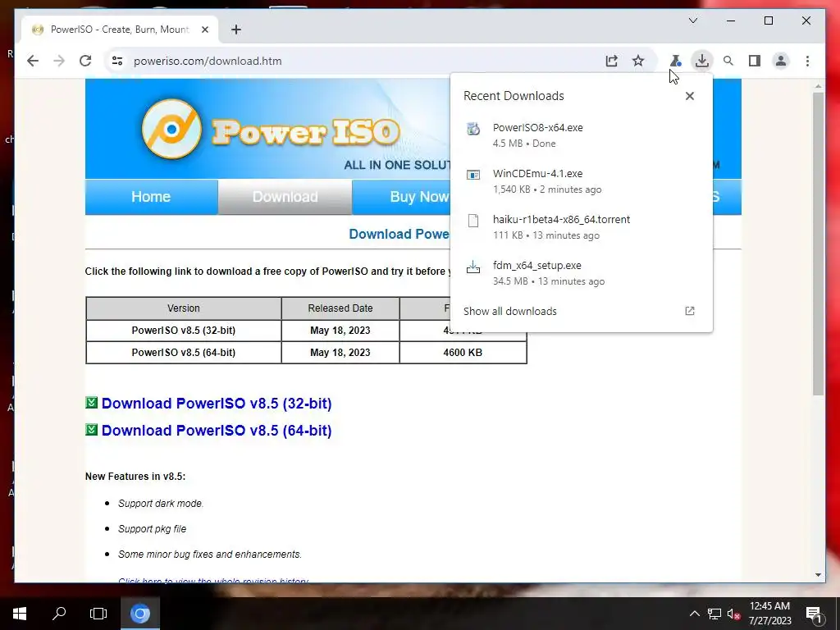This screenshot has height=630, width=840.
Task: Click Show all downloads
Action: tap(510, 311)
